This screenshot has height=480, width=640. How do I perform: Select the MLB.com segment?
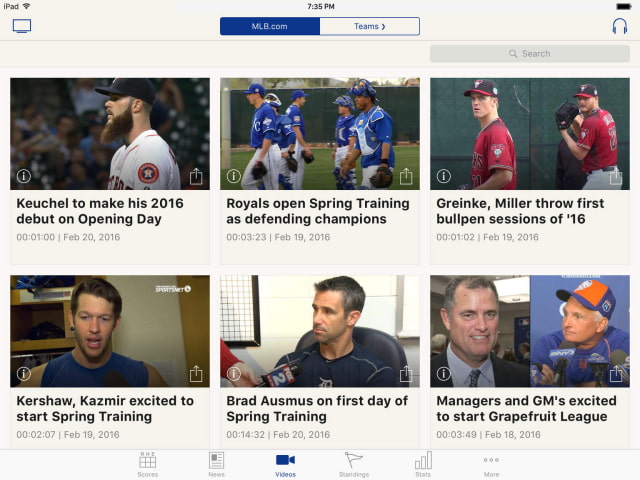(x=270, y=26)
